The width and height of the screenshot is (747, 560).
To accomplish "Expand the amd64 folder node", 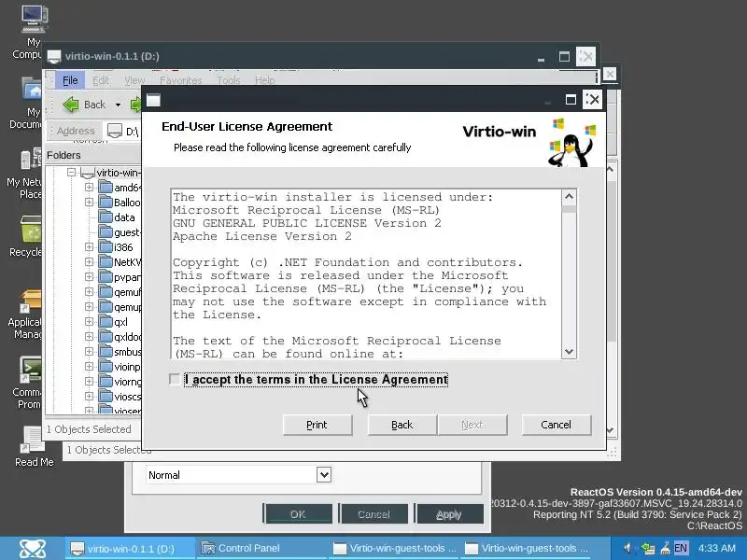I will (89, 188).
